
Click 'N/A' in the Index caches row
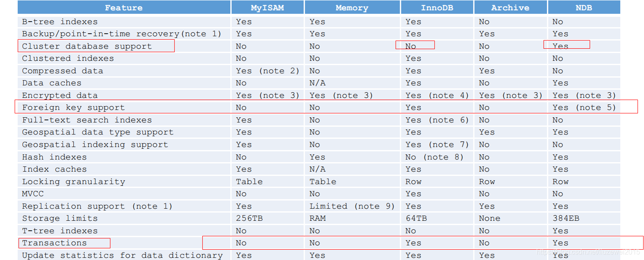(x=318, y=169)
